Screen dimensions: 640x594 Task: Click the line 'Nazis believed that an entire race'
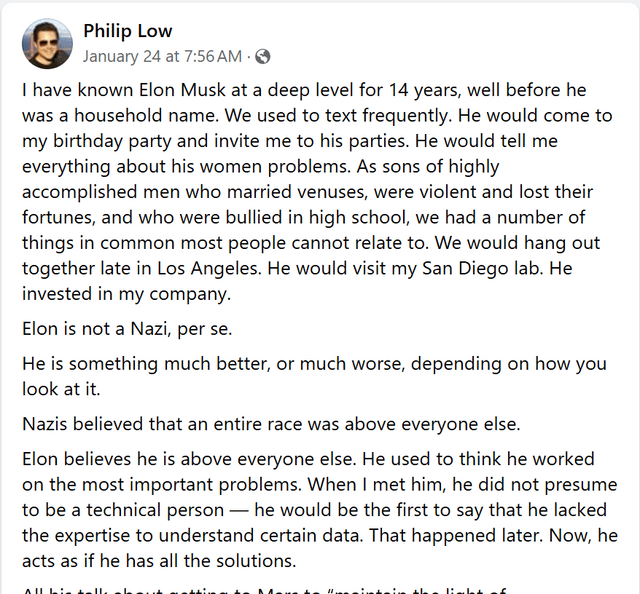[x=270, y=423]
